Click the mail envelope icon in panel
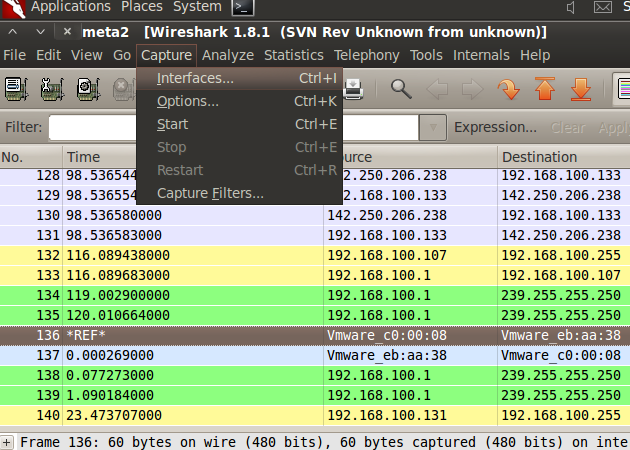This screenshot has width=630, height=450. pyautogui.click(x=603, y=7)
